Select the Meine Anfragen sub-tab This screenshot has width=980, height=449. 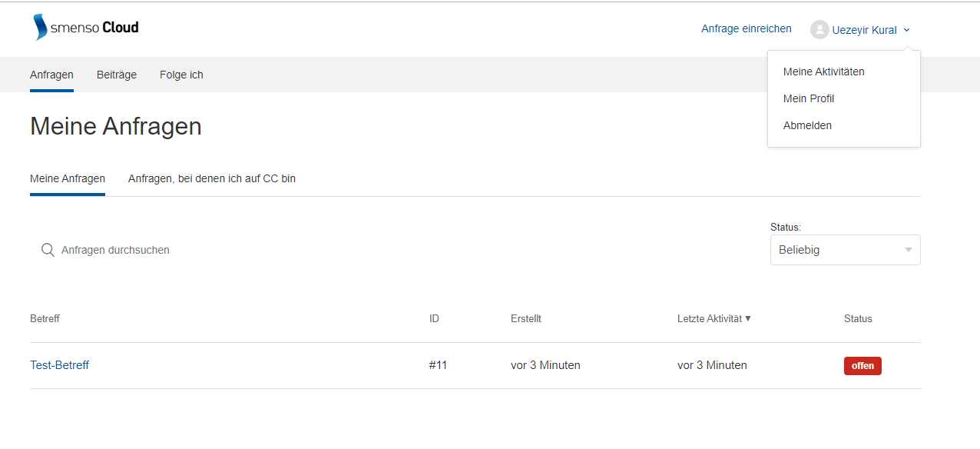68,178
